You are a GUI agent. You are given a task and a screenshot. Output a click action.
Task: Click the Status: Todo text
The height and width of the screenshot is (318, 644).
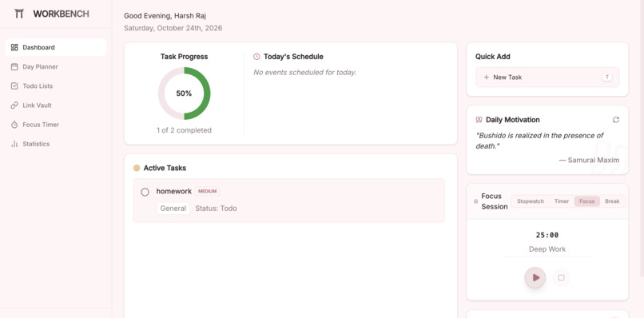tap(216, 209)
